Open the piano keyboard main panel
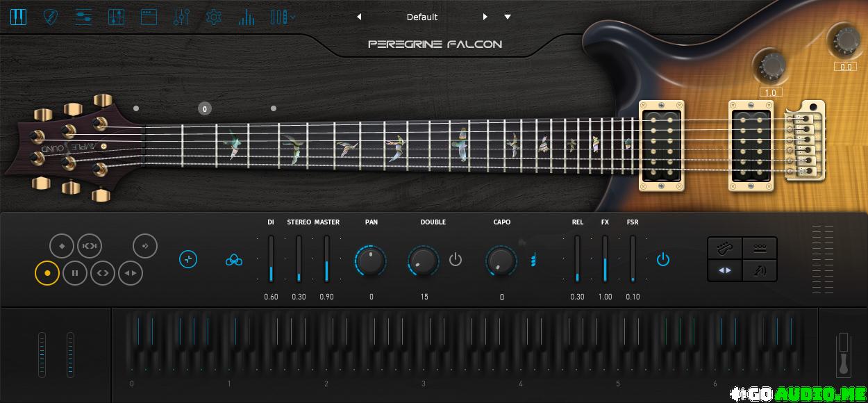This screenshot has width=868, height=403. tap(18, 17)
